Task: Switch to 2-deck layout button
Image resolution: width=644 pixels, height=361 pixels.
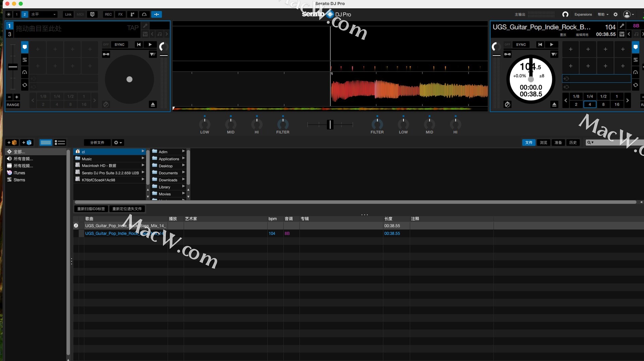Action: click(x=24, y=14)
